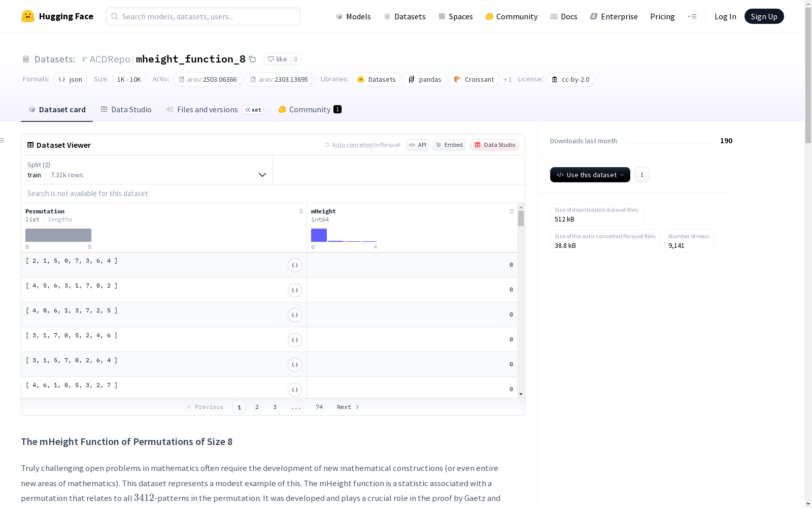Switch to the Data Studio tab
The height and width of the screenshot is (508, 812).
pyautogui.click(x=126, y=109)
